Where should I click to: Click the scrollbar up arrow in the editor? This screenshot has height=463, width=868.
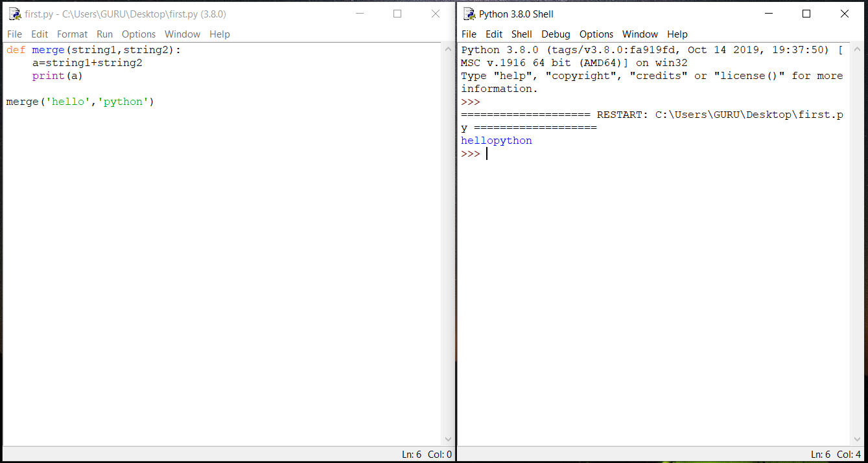pyautogui.click(x=449, y=47)
